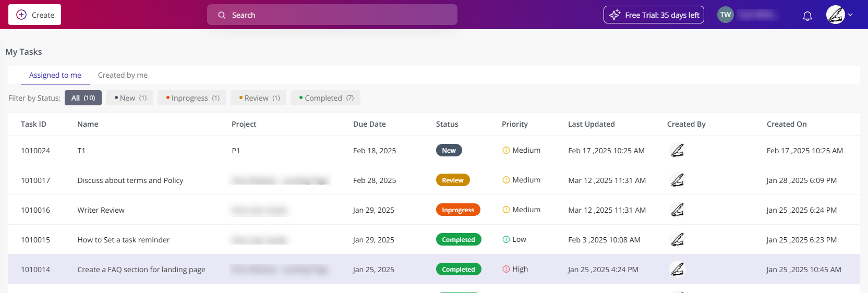Click creator avatar for task 1010014
Screen dimensions: 868x293
tap(677, 269)
